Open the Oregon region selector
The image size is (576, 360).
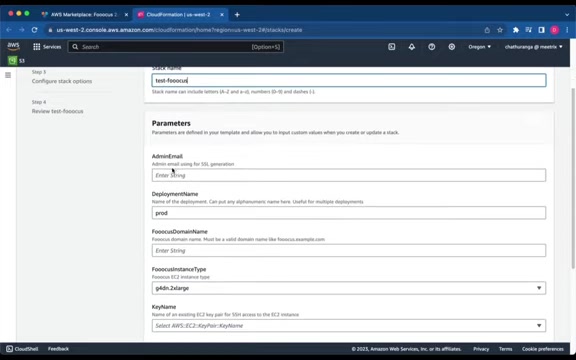pos(479,47)
